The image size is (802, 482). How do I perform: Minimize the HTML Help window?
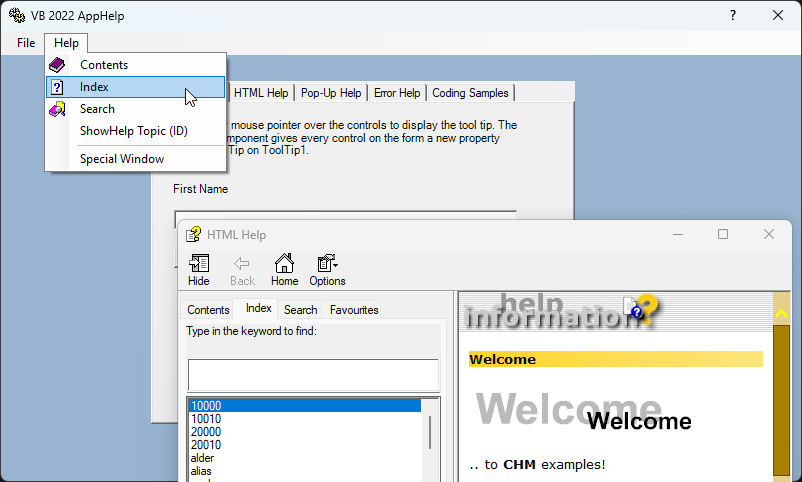pyautogui.click(x=678, y=234)
